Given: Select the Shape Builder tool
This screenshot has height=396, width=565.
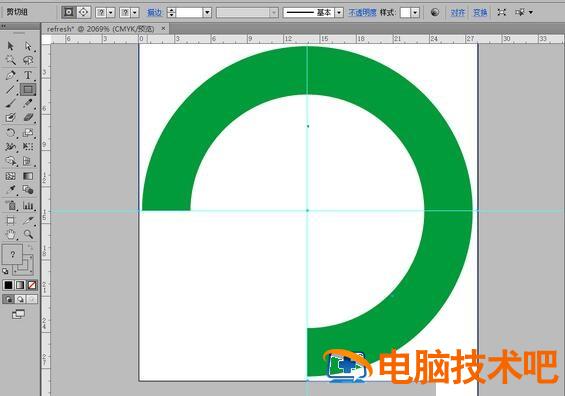Looking at the screenshot, I should pos(10,161).
